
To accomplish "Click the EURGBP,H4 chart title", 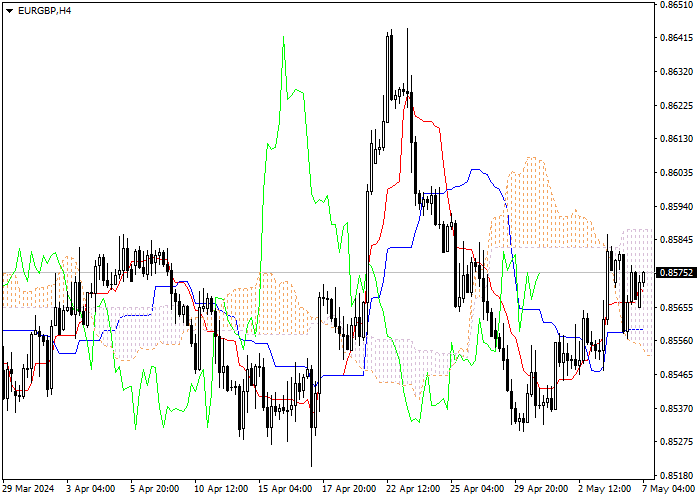I will pyautogui.click(x=44, y=11).
